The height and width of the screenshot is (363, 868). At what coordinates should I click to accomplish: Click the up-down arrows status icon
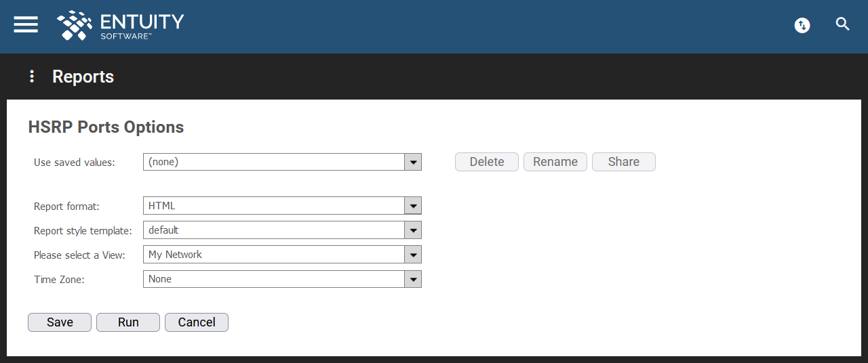[x=802, y=26]
